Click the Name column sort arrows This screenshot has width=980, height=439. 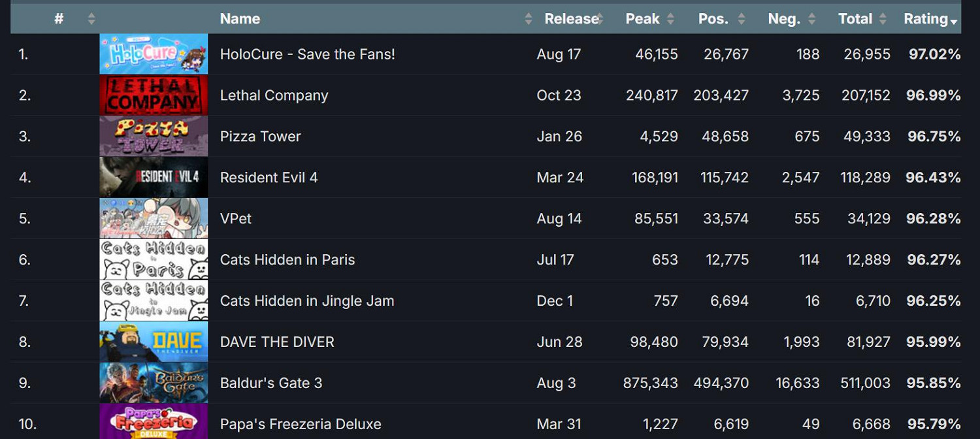528,19
